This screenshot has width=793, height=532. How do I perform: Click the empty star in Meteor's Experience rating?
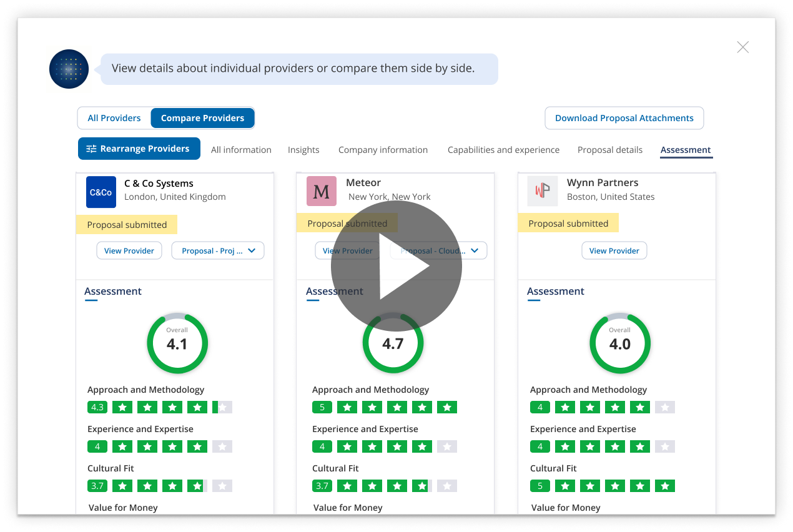(447, 446)
